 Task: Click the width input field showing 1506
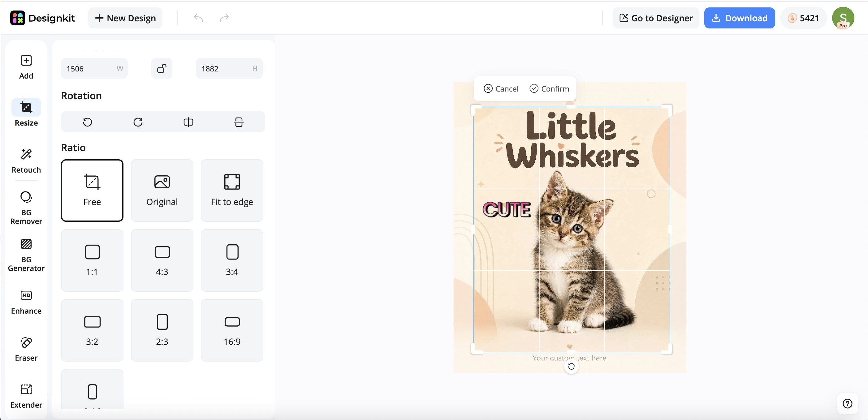click(94, 68)
